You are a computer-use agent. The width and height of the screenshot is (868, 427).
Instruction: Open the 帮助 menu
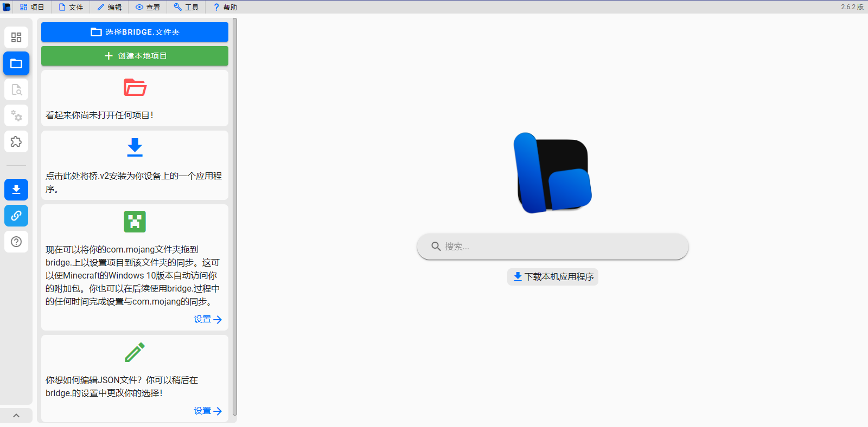[225, 7]
